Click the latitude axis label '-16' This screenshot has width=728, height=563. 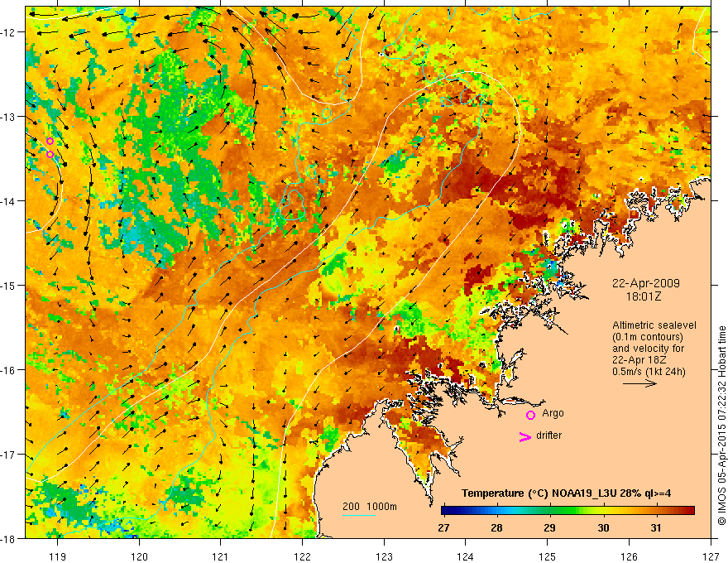pos(8,370)
